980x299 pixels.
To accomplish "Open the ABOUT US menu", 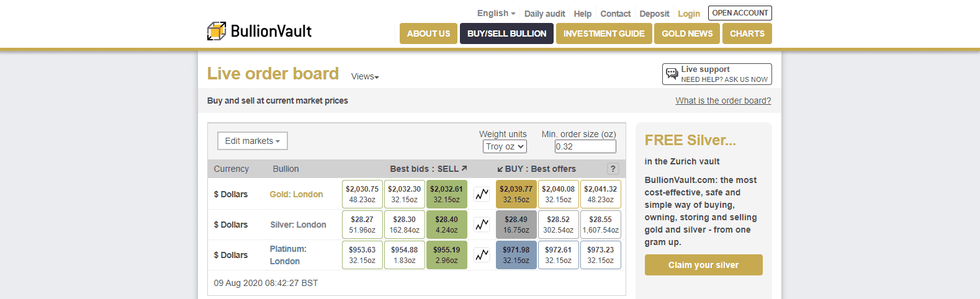I will 428,33.
